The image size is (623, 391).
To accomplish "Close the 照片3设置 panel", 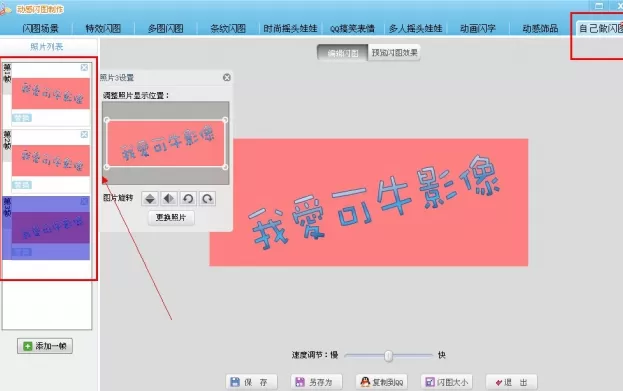I will pyautogui.click(x=227, y=77).
